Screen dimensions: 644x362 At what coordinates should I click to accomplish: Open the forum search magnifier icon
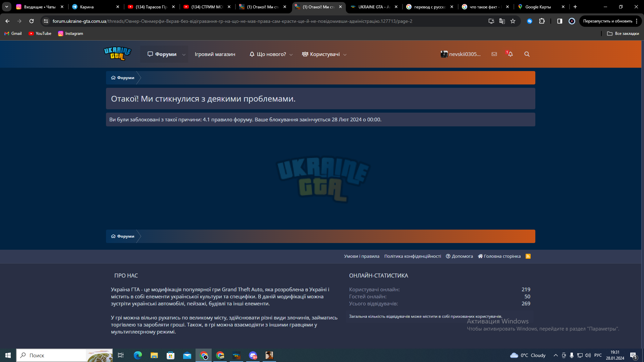click(x=527, y=54)
